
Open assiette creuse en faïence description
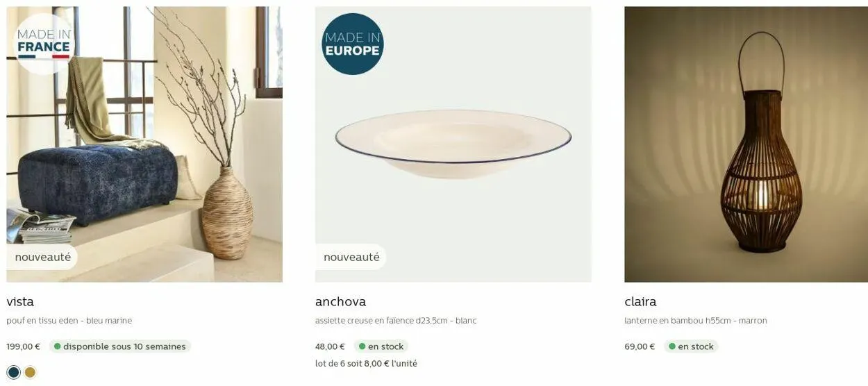396,321
